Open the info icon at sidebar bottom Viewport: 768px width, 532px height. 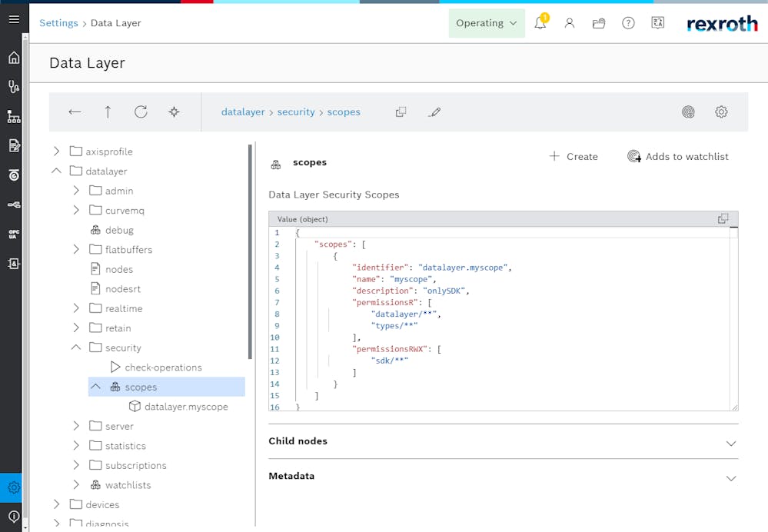click(14, 517)
